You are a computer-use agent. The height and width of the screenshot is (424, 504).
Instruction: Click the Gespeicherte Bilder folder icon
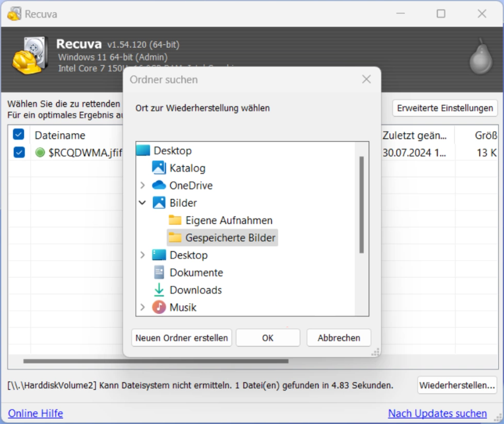click(x=175, y=238)
